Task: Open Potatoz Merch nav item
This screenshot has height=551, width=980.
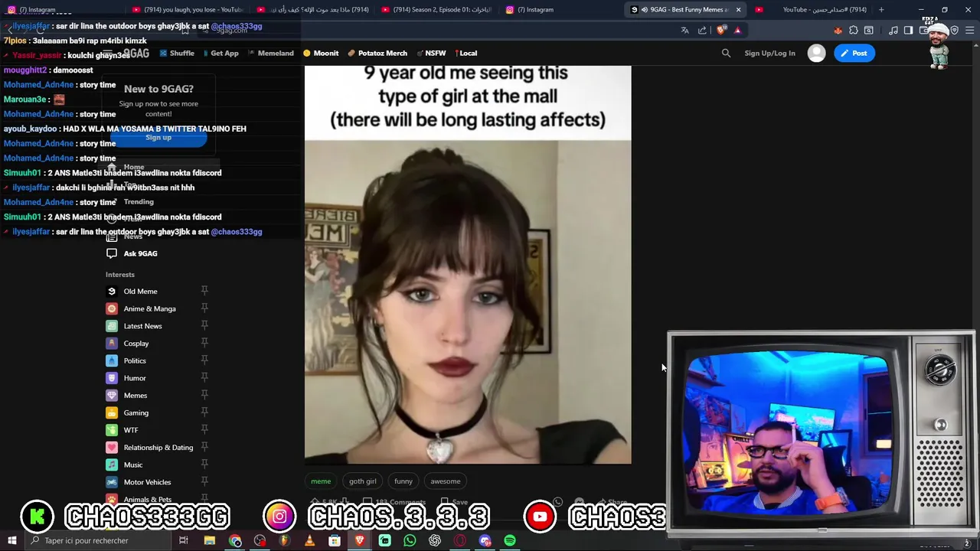Action: pyautogui.click(x=377, y=53)
